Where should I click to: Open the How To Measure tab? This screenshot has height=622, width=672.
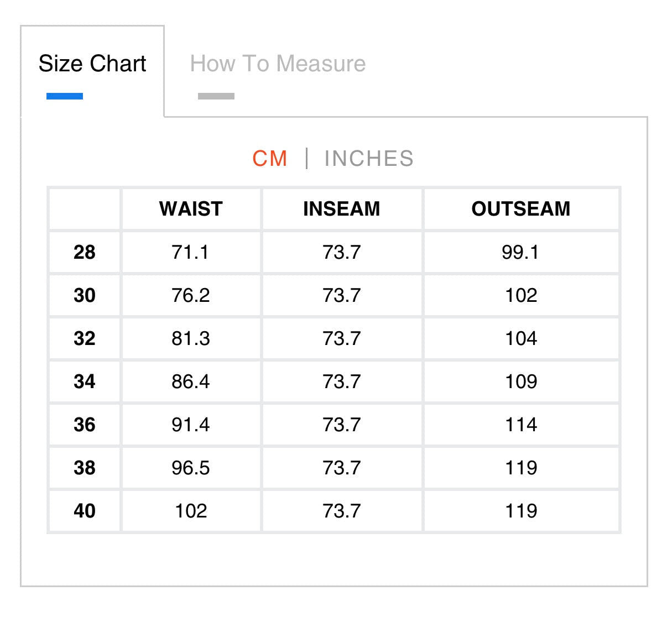[x=278, y=64]
